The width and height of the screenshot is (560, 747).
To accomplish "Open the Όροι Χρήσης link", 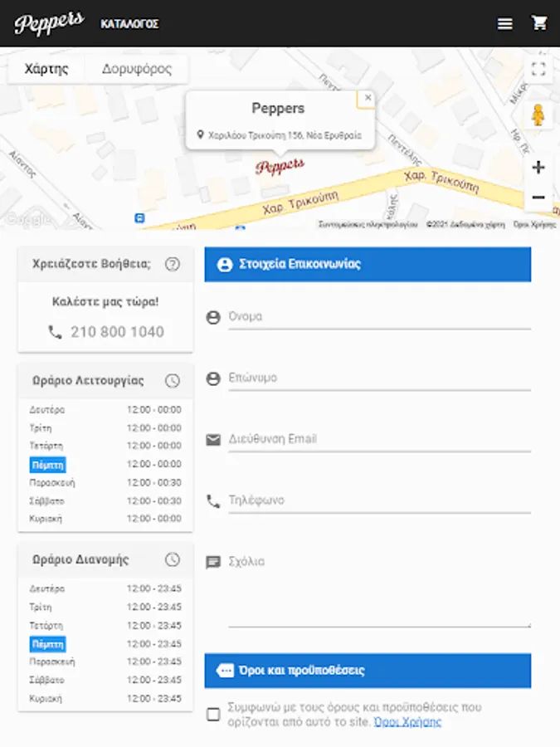I will pos(407,722).
